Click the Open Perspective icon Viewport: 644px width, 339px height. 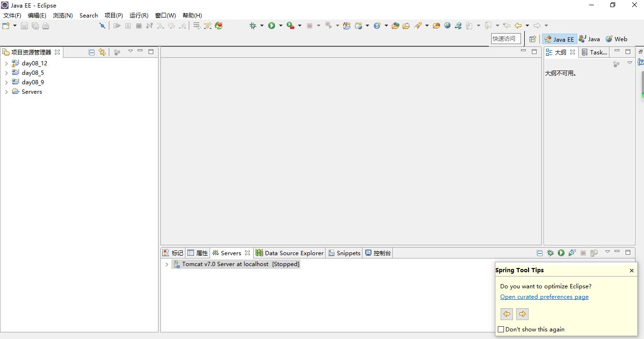[533, 39]
